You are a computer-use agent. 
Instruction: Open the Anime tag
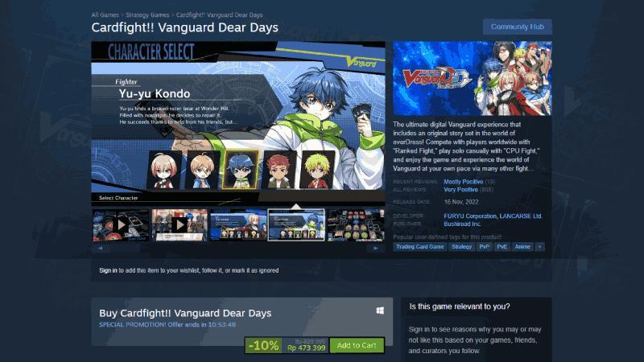pos(522,247)
